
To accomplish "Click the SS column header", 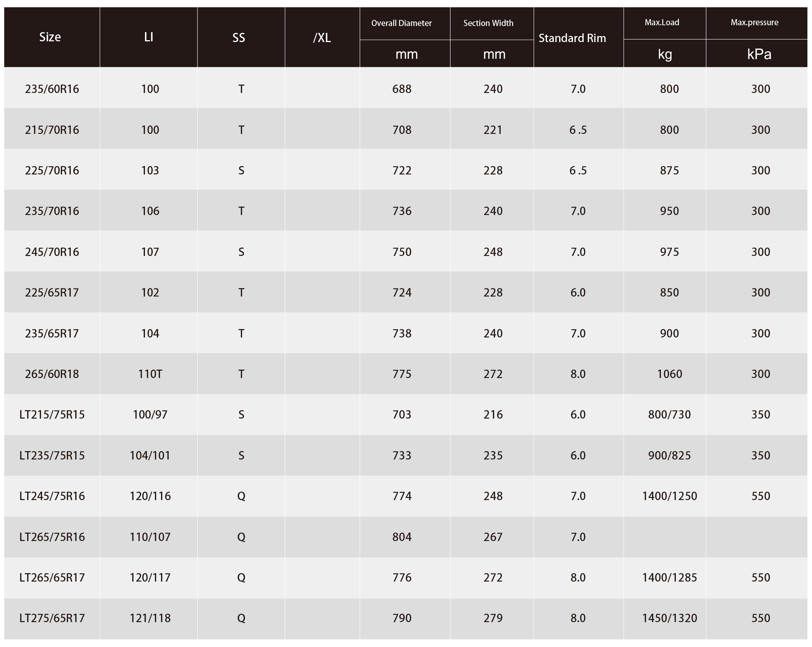I will [x=239, y=37].
